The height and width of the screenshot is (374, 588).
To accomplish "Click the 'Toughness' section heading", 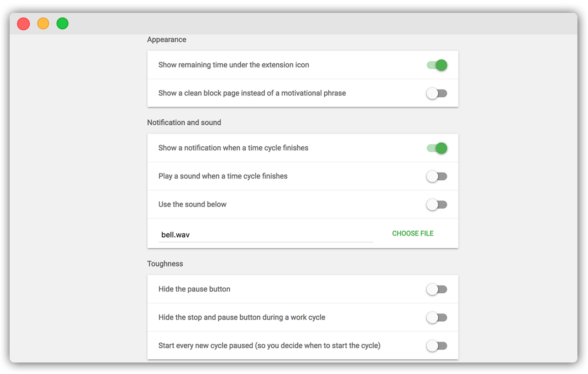I will (x=165, y=264).
